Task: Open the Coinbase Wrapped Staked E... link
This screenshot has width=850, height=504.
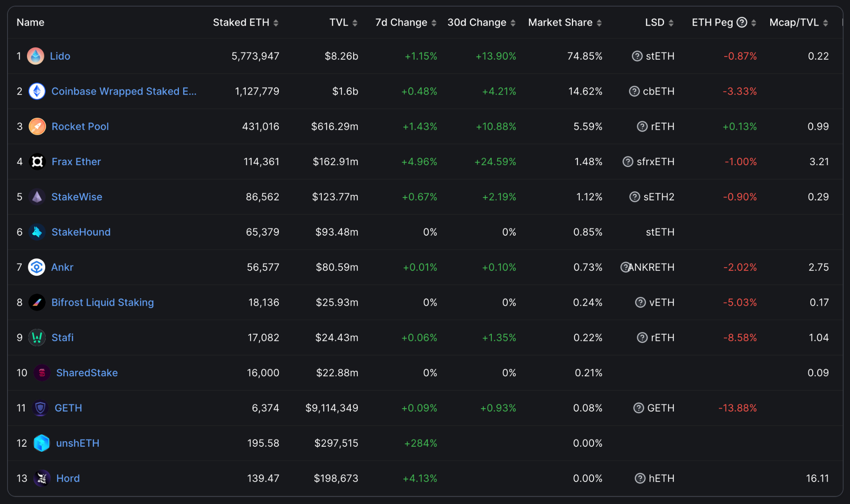Action: click(124, 91)
